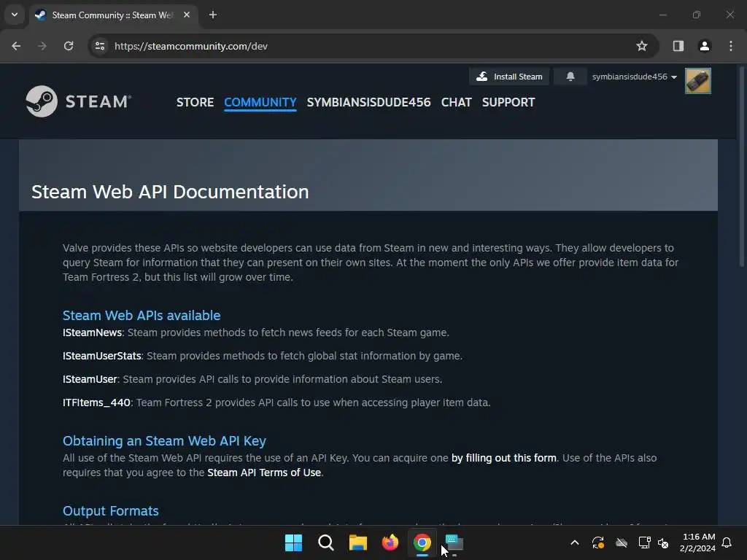Click the Steam logo in header
The width and height of the screenshot is (747, 560).
[x=79, y=101]
